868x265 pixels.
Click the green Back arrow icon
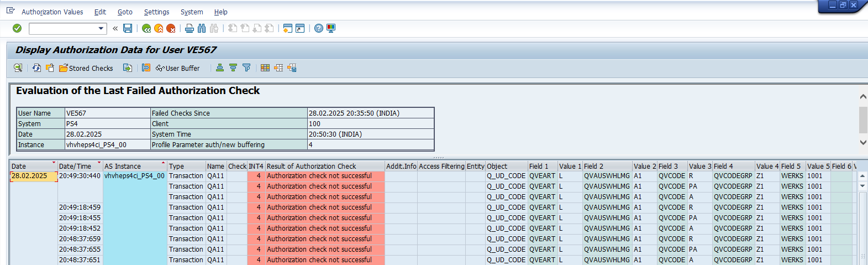click(x=146, y=28)
